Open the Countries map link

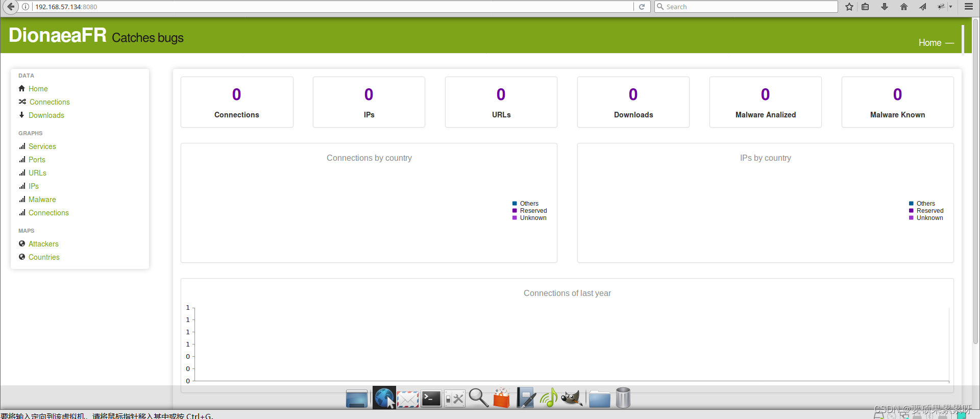(44, 257)
